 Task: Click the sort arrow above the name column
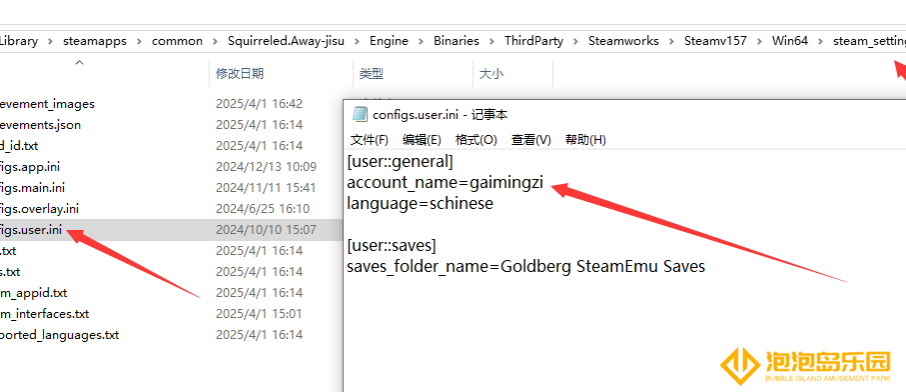click(80, 62)
